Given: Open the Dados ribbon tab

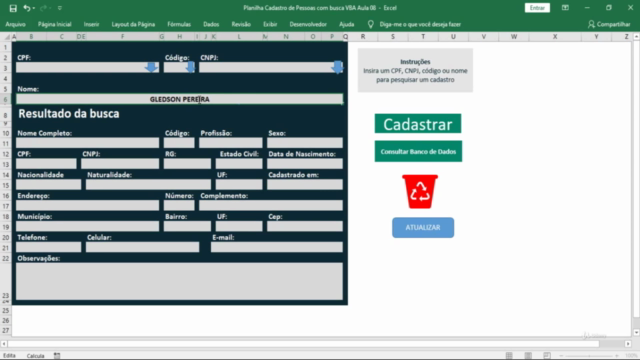Looking at the screenshot, I should (x=211, y=24).
